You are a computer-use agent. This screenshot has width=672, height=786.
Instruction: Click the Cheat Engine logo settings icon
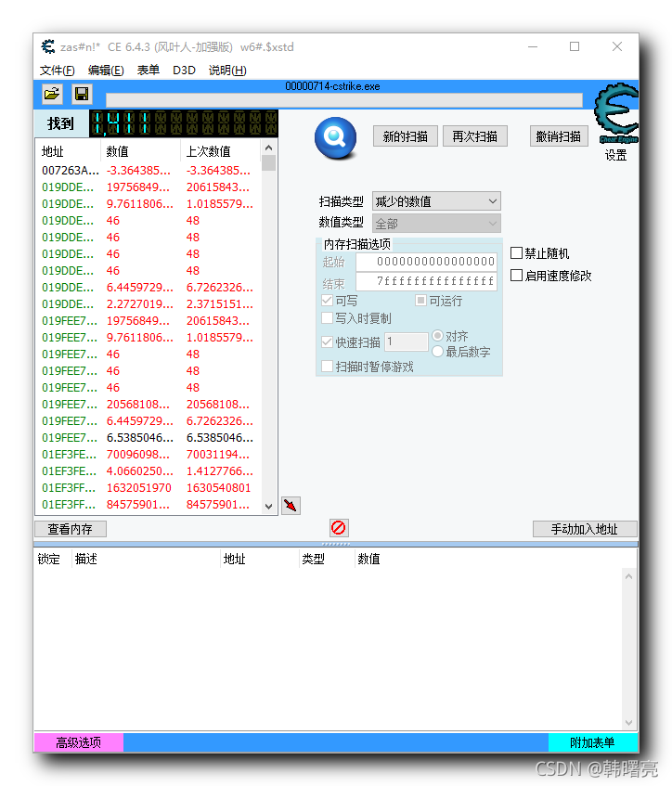tap(616, 113)
